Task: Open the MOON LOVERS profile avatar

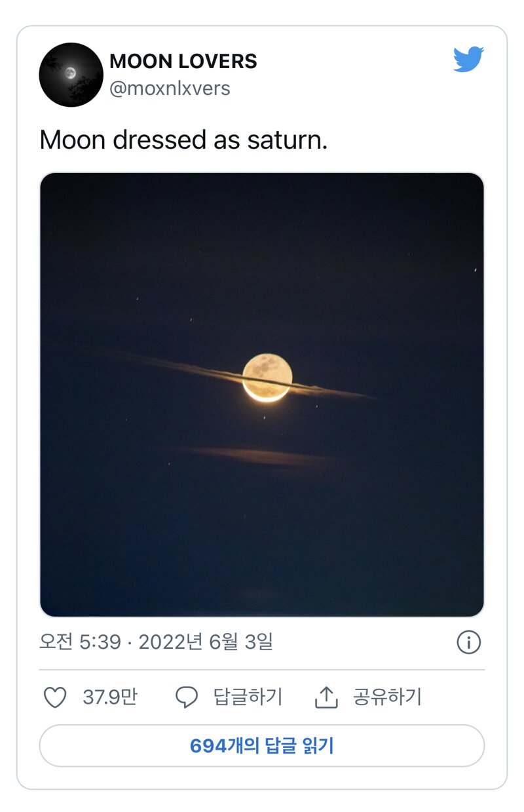Action: click(x=71, y=75)
